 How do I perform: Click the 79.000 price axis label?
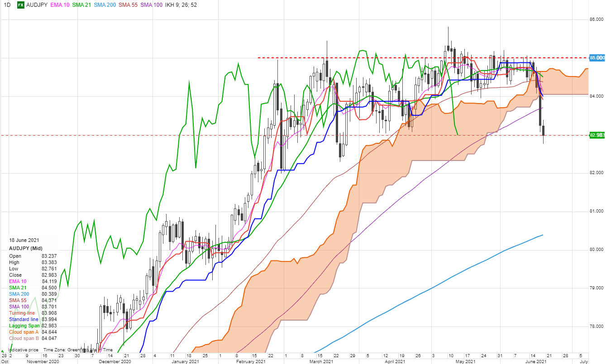click(x=597, y=288)
